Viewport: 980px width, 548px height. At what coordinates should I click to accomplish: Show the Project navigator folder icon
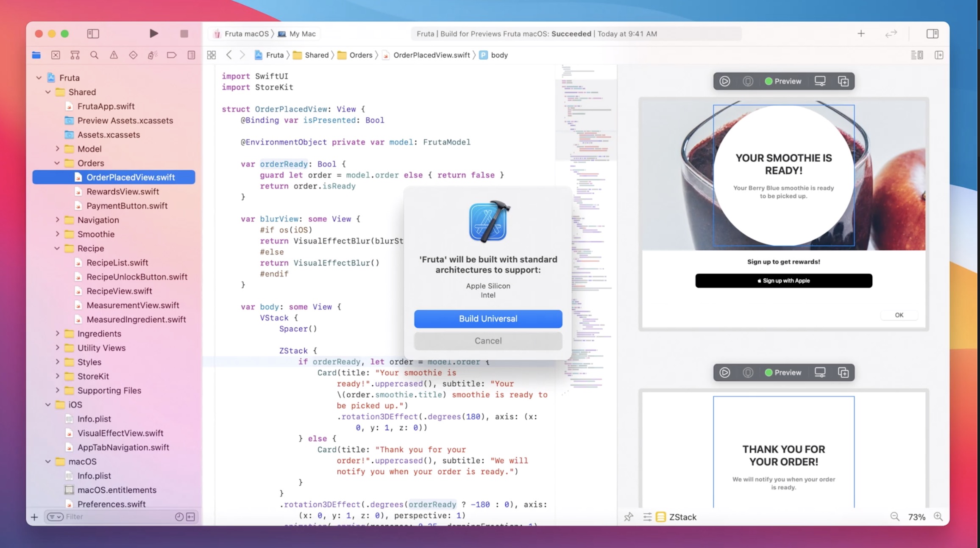[36, 55]
